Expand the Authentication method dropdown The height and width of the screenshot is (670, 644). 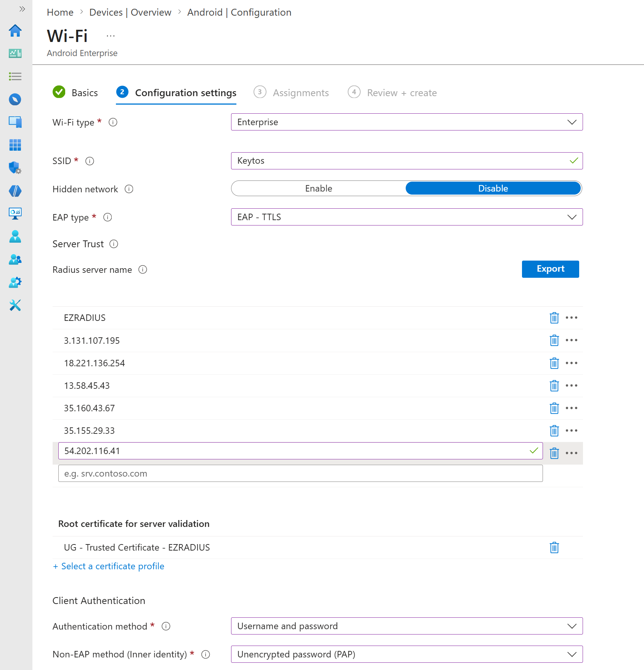[572, 626]
